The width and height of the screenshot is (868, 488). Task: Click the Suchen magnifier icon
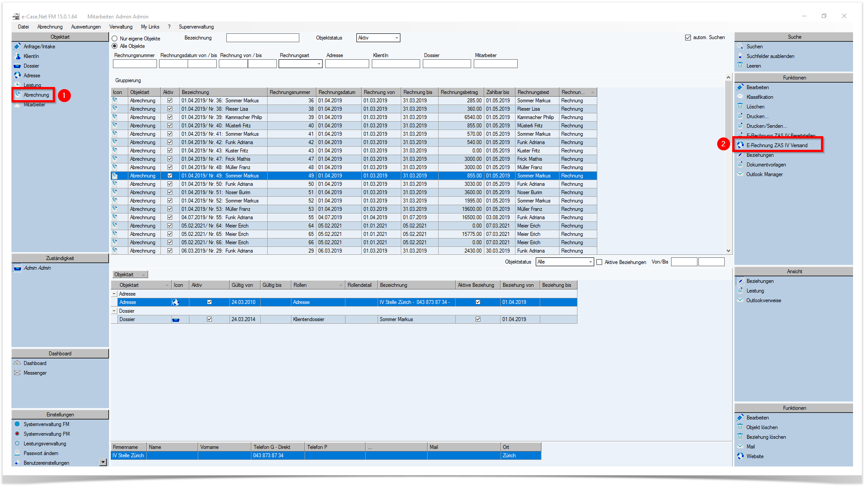(740, 47)
